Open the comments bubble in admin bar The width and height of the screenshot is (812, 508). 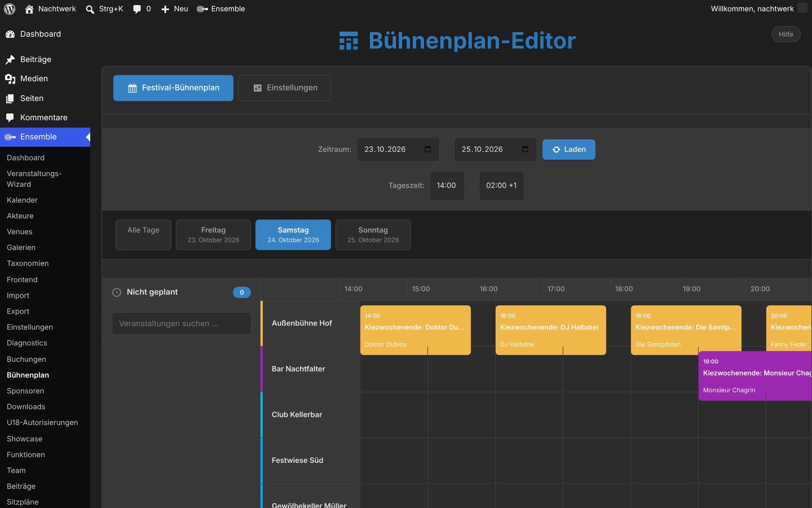(137, 9)
